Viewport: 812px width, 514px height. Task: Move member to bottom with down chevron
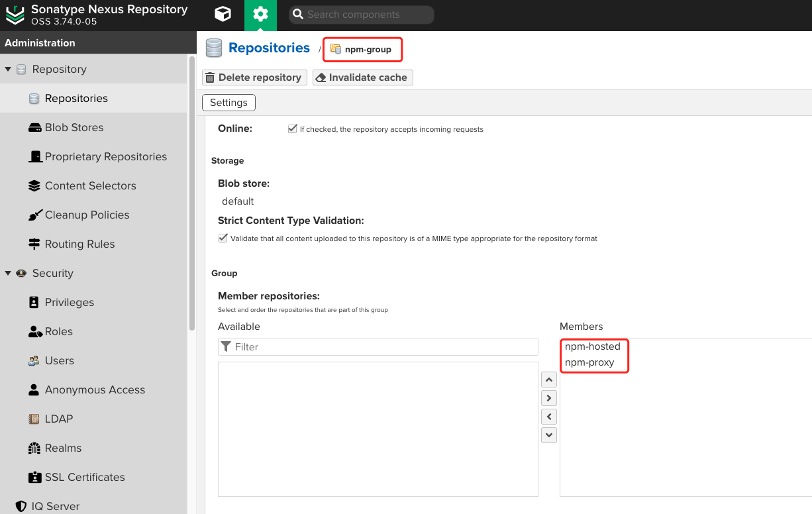(549, 436)
